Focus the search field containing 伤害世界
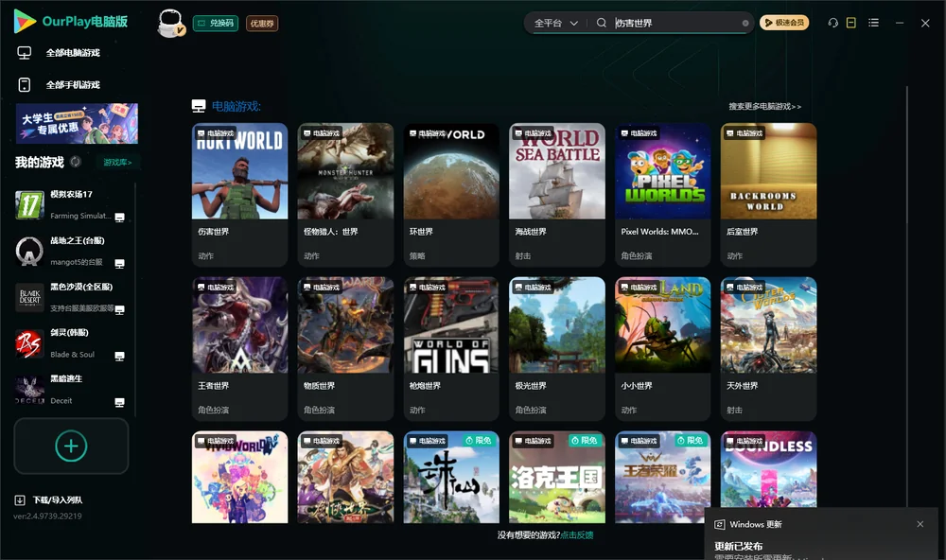946x560 pixels. tap(675, 23)
